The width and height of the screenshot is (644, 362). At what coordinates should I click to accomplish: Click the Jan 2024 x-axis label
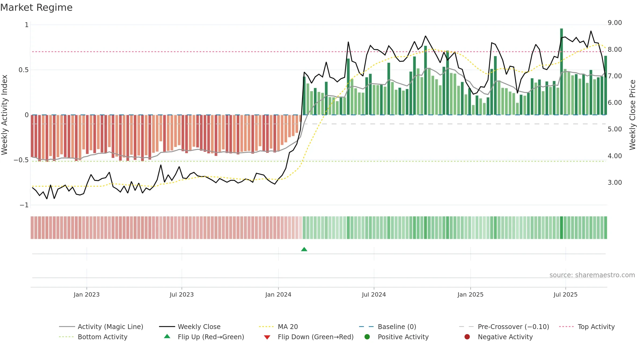[278, 294]
